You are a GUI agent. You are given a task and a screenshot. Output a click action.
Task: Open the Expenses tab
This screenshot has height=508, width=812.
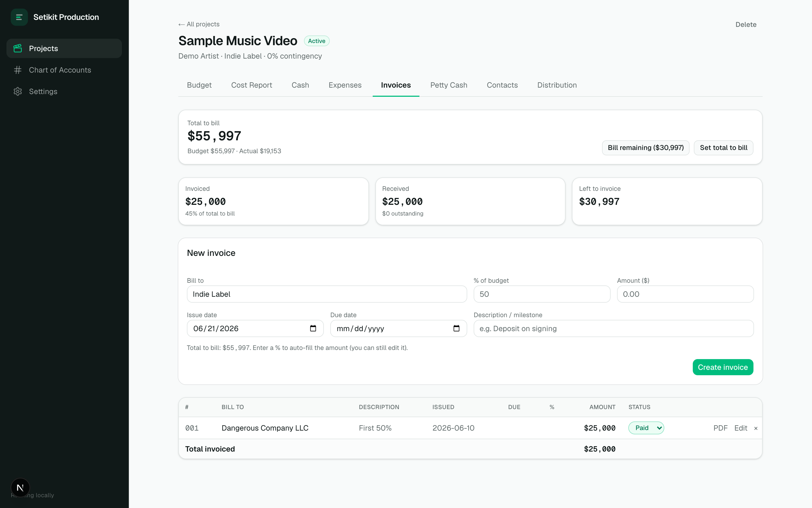pos(345,85)
